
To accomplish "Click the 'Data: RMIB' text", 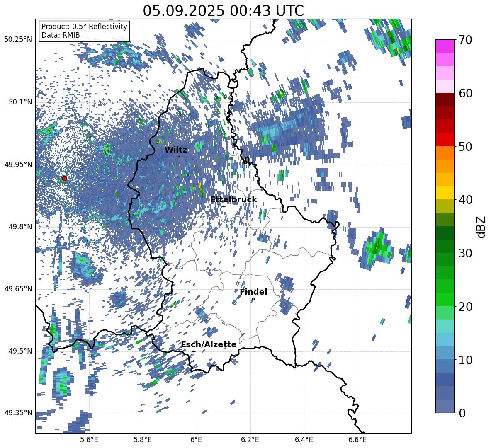I will pyautogui.click(x=61, y=35).
